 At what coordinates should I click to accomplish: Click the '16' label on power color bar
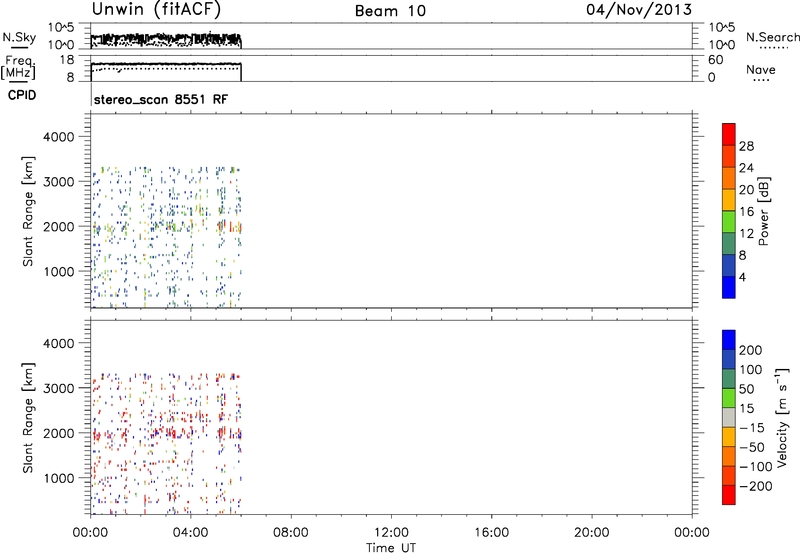click(x=746, y=212)
